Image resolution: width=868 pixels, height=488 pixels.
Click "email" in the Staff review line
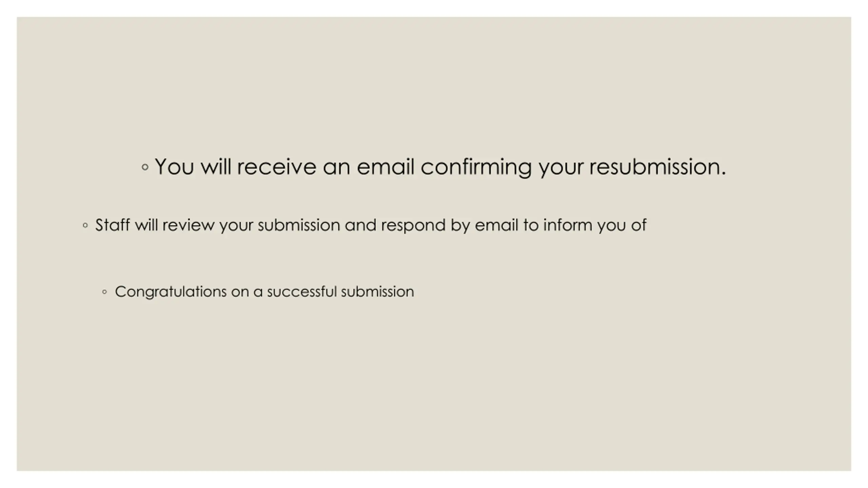(496, 225)
